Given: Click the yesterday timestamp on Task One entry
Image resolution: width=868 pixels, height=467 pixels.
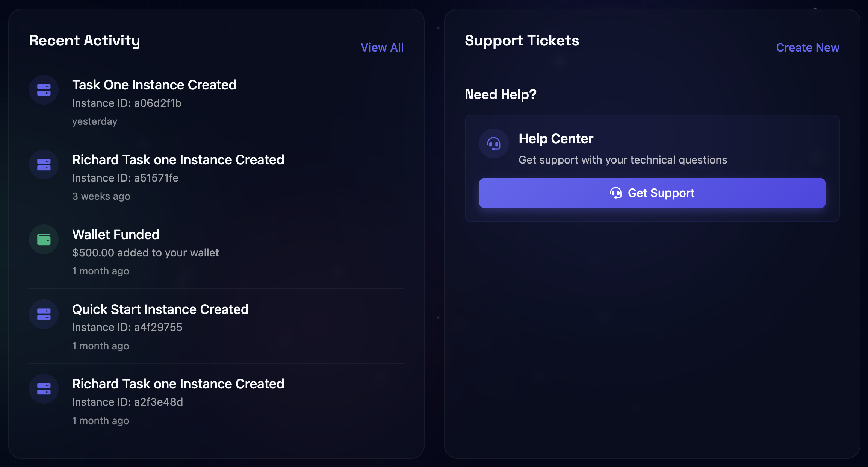Looking at the screenshot, I should click(x=95, y=121).
